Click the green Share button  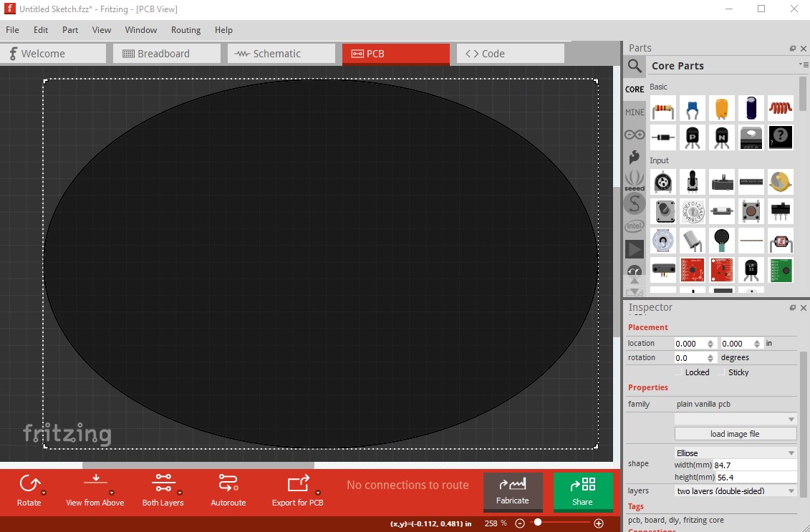[582, 491]
